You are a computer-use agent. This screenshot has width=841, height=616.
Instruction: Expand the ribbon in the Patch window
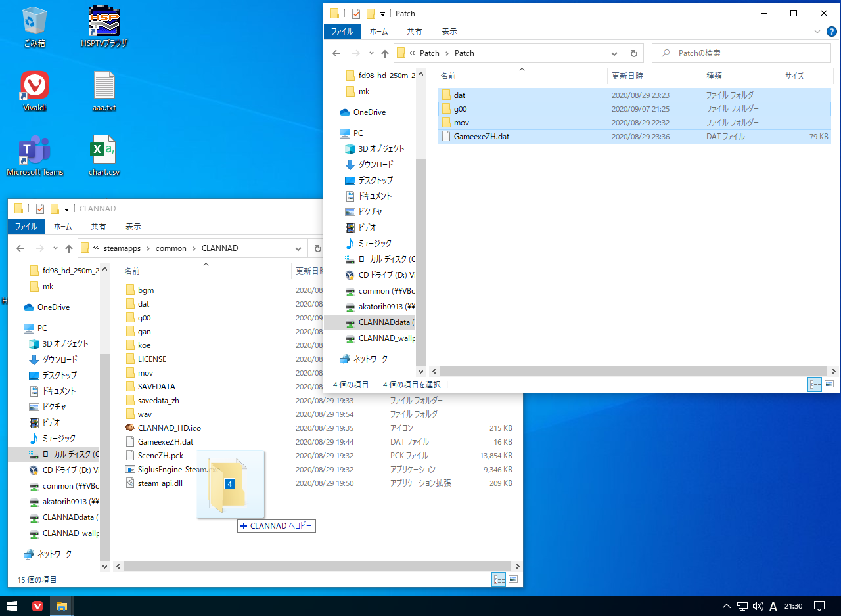pos(817,32)
